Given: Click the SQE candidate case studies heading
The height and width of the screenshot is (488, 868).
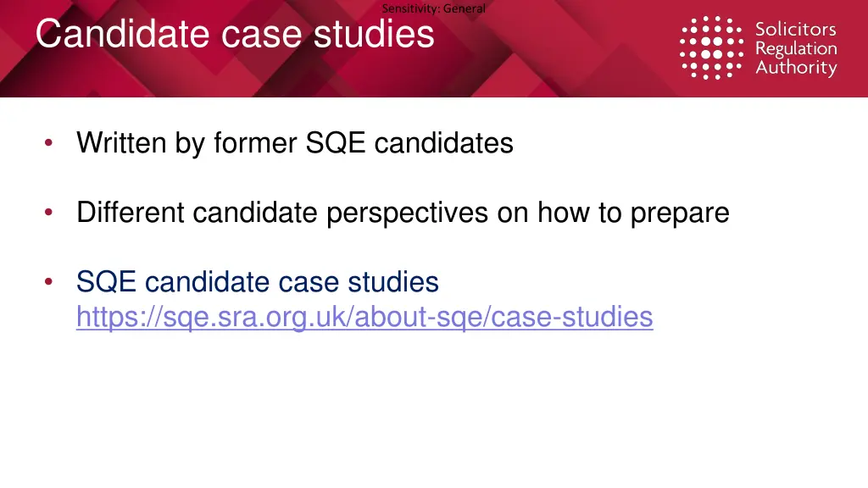Looking at the screenshot, I should 258,281.
